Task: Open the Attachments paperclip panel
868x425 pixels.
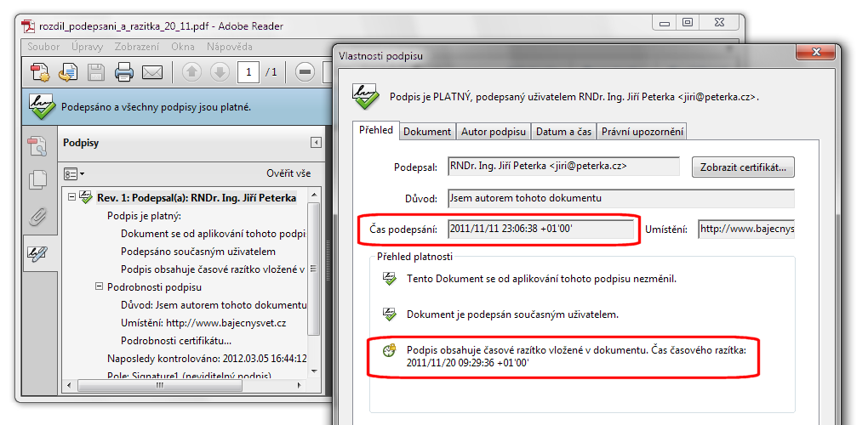Action: 38,218
